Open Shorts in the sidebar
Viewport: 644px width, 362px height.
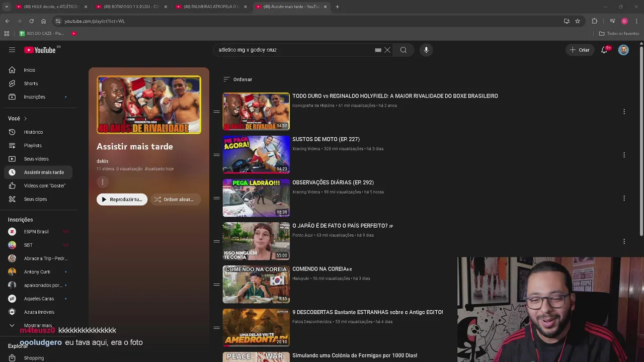click(x=38, y=83)
